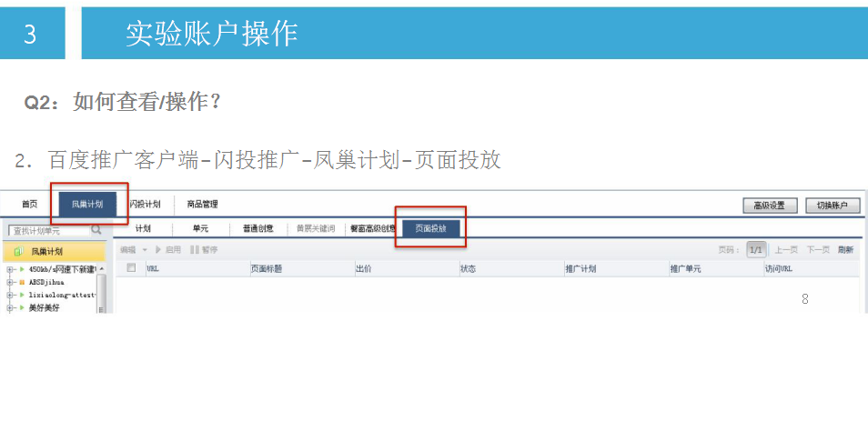
Task: Open the 编辑 dropdown
Action: click(134, 250)
